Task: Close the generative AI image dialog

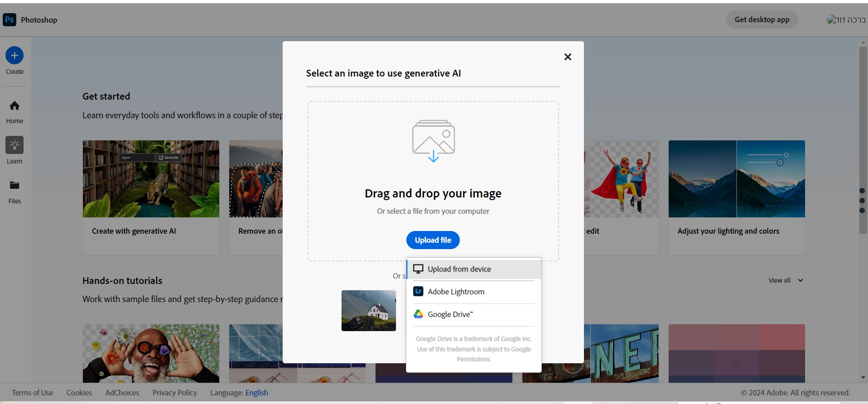Action: [568, 57]
